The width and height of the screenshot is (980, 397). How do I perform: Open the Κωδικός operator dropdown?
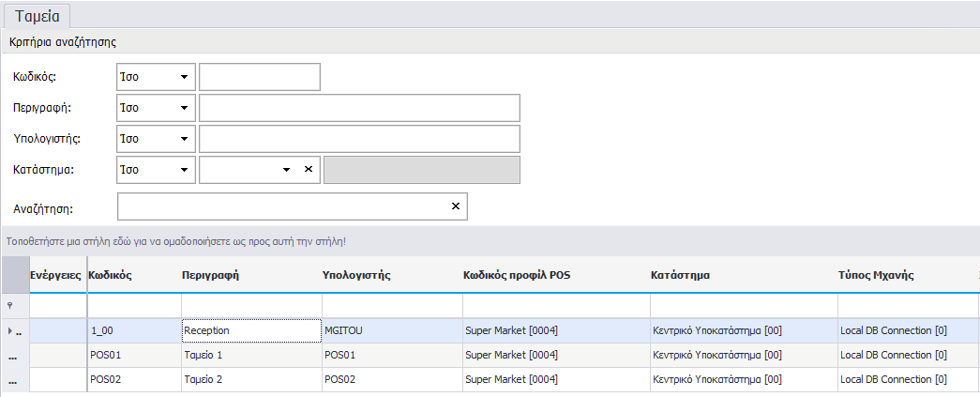(184, 77)
